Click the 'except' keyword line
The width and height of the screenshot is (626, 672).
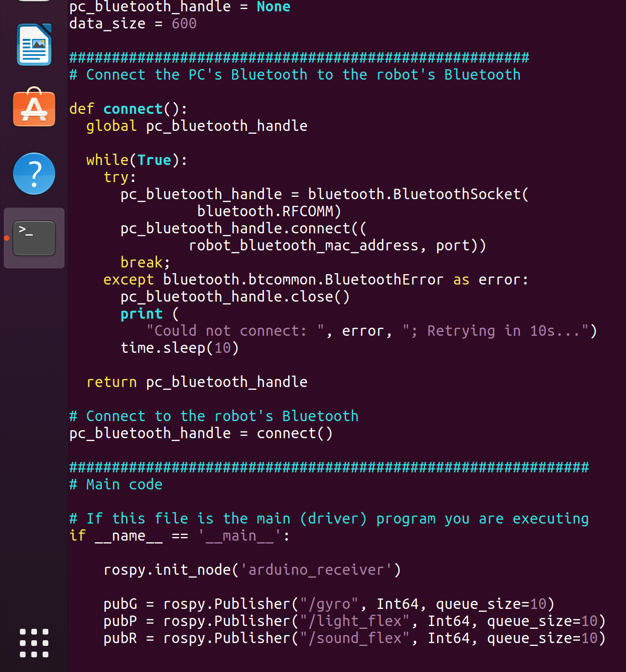[128, 280]
